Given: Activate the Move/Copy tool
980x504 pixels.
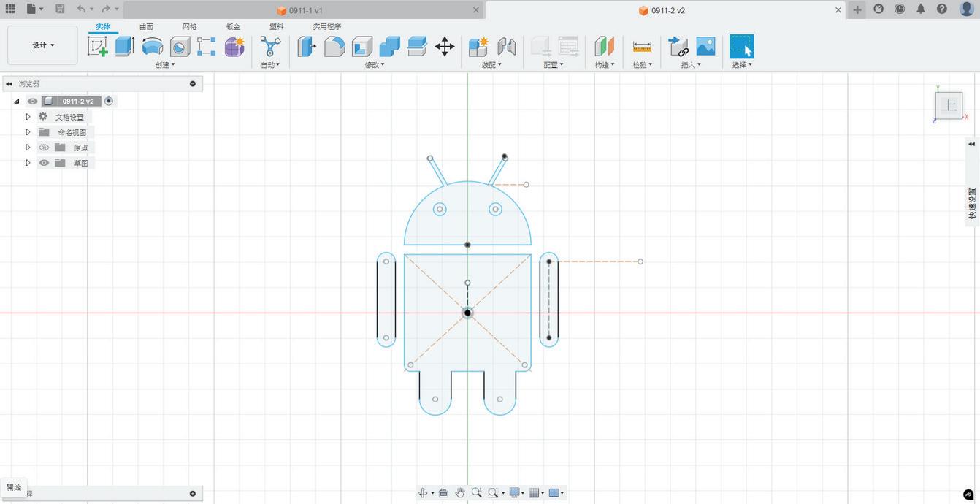Looking at the screenshot, I should tap(445, 46).
